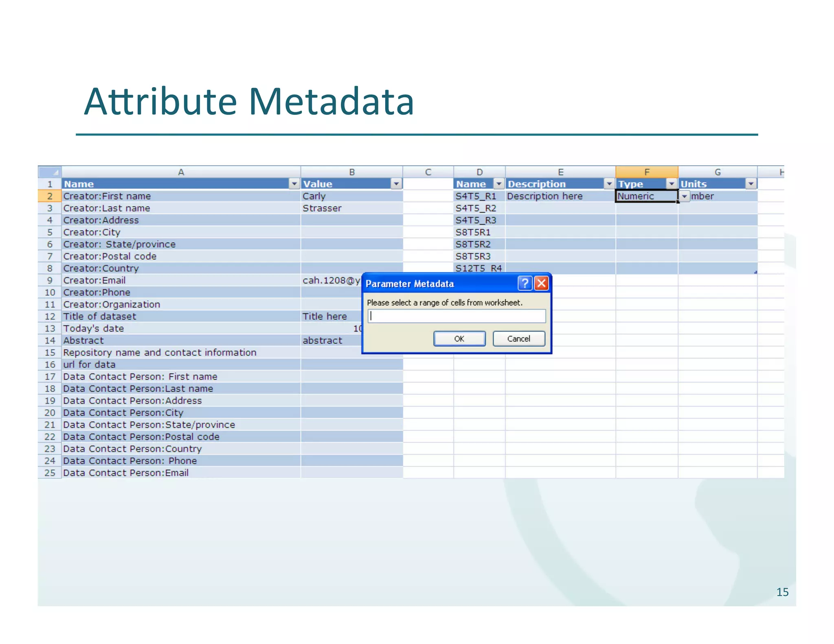Select 'Creator:Email' cell
This screenshot has height=644, width=834.
tap(181, 280)
